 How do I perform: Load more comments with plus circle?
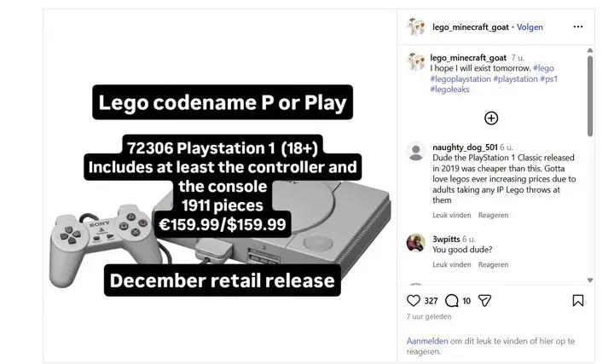tap(491, 118)
